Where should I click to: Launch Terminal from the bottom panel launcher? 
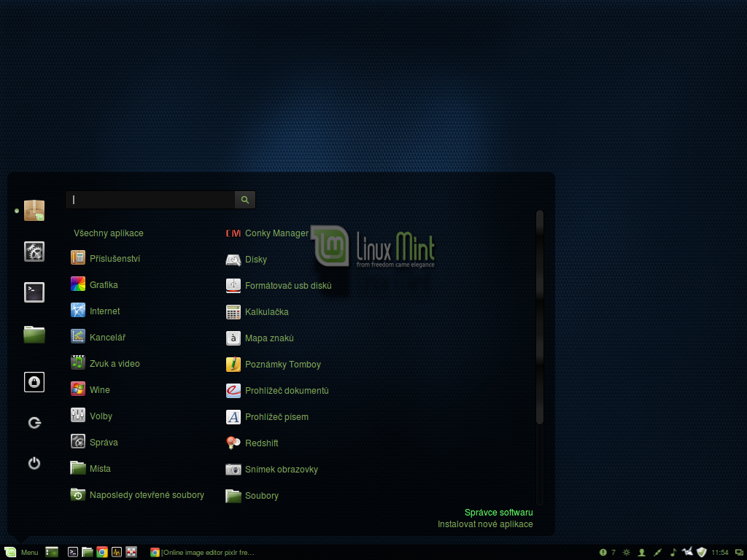[72, 552]
